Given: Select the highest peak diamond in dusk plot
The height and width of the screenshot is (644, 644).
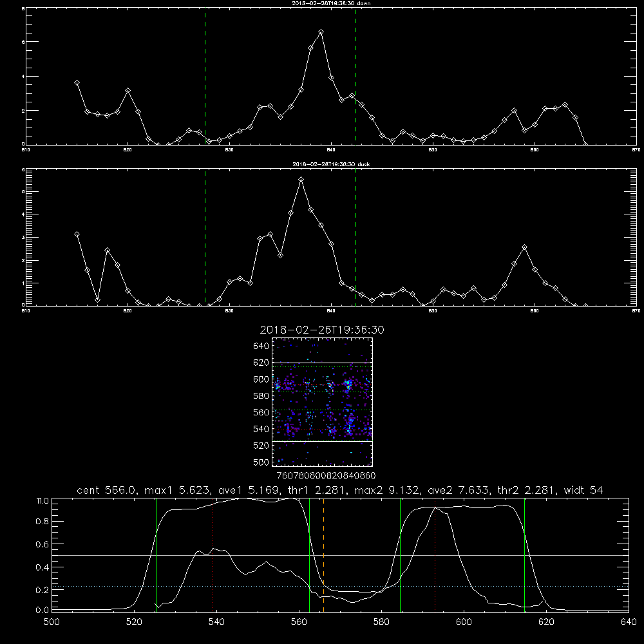Looking at the screenshot, I should point(301,180).
